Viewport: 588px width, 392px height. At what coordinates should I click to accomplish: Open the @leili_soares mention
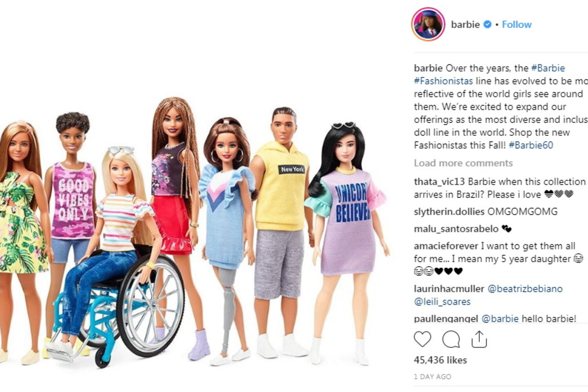pos(442,301)
